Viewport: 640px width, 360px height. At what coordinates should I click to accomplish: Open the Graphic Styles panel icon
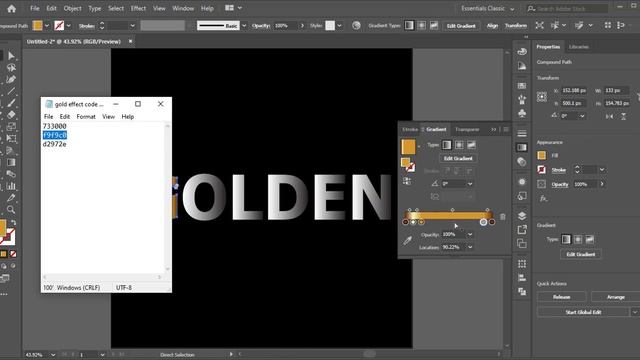point(522,196)
